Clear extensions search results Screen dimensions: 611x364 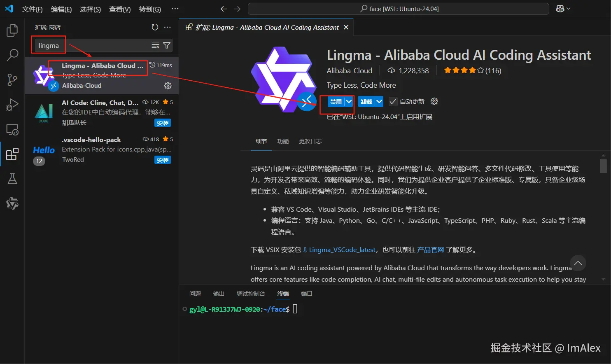[155, 45]
